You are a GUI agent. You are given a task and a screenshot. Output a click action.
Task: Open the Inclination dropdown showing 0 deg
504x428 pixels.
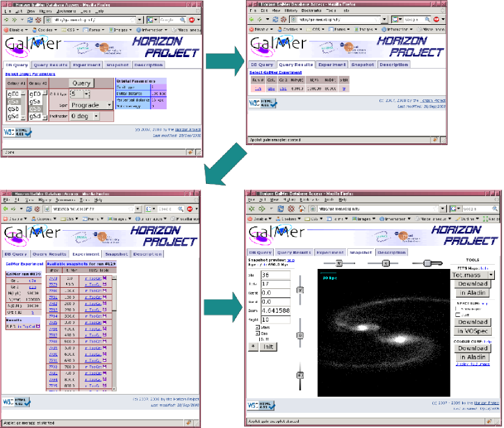[x=84, y=115]
